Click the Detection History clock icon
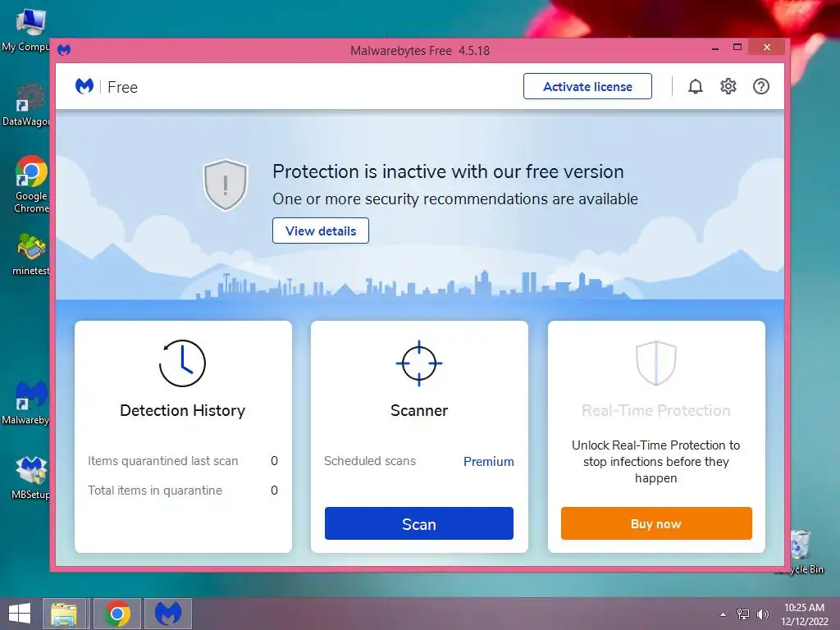This screenshot has width=840, height=630. click(x=183, y=363)
